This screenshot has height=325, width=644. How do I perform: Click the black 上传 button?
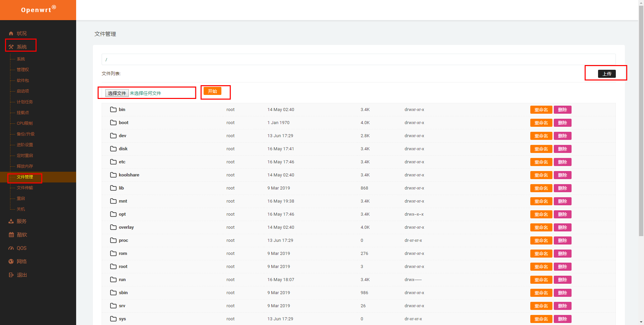(x=607, y=74)
